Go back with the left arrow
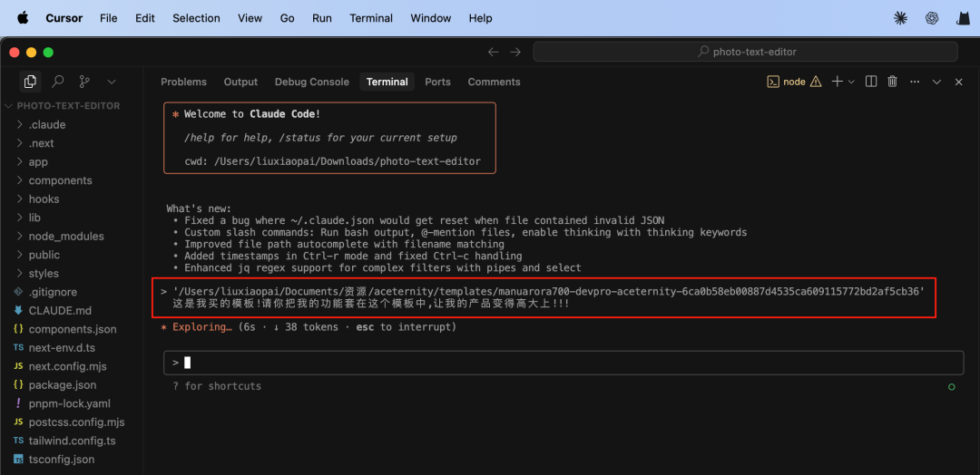The height and width of the screenshot is (475, 980). click(x=493, y=52)
